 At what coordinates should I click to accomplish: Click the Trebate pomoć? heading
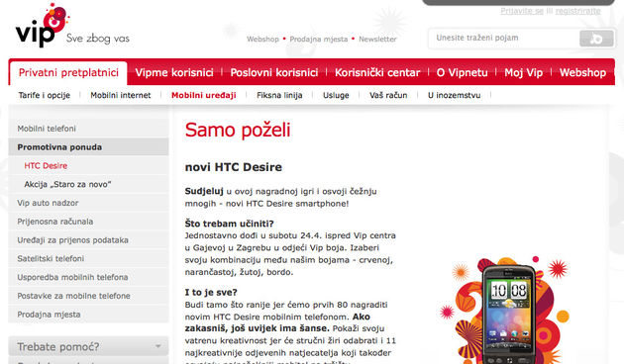[x=58, y=347]
